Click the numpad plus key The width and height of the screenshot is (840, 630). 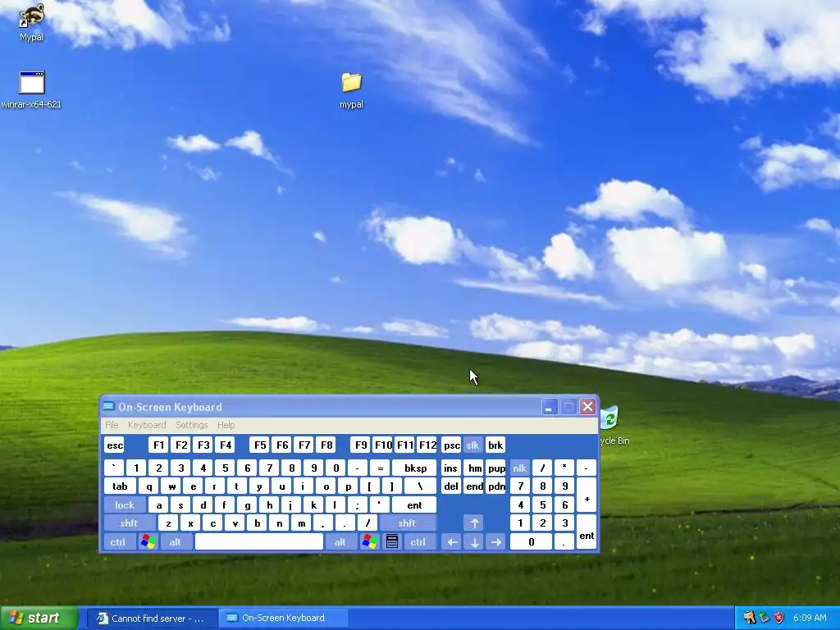coord(587,495)
